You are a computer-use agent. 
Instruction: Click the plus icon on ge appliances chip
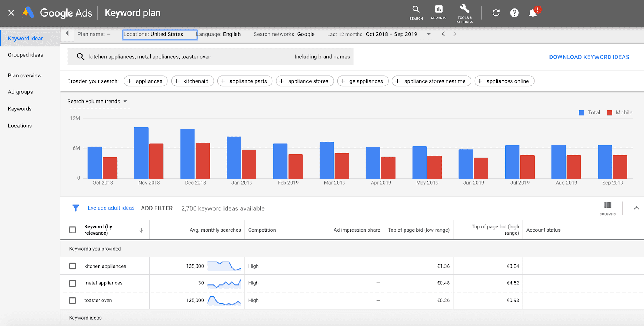[343, 81]
